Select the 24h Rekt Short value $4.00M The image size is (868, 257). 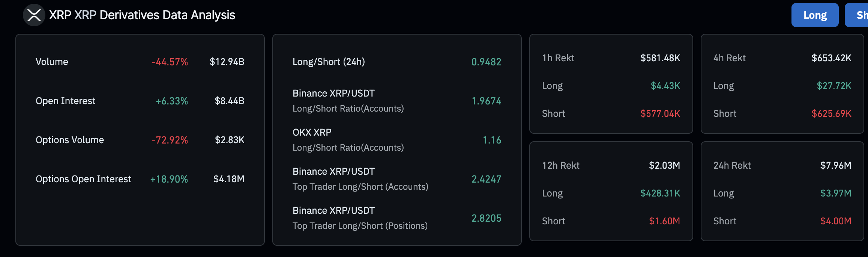coord(835,221)
